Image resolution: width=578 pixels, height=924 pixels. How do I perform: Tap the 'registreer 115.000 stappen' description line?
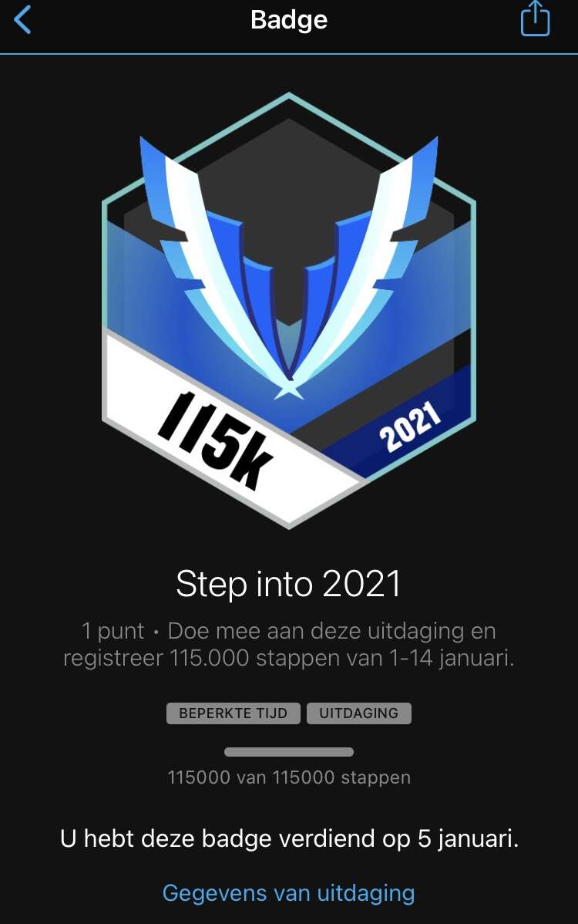tap(289, 658)
